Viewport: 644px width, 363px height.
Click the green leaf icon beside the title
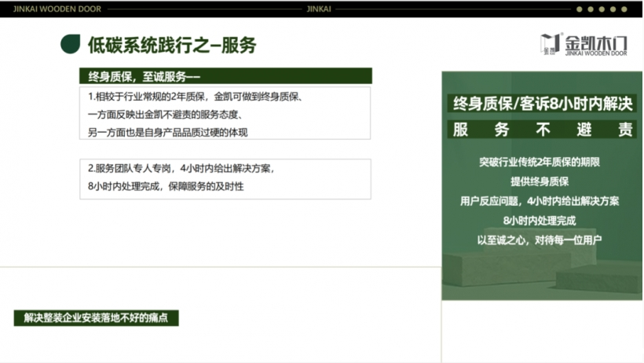pos(70,44)
